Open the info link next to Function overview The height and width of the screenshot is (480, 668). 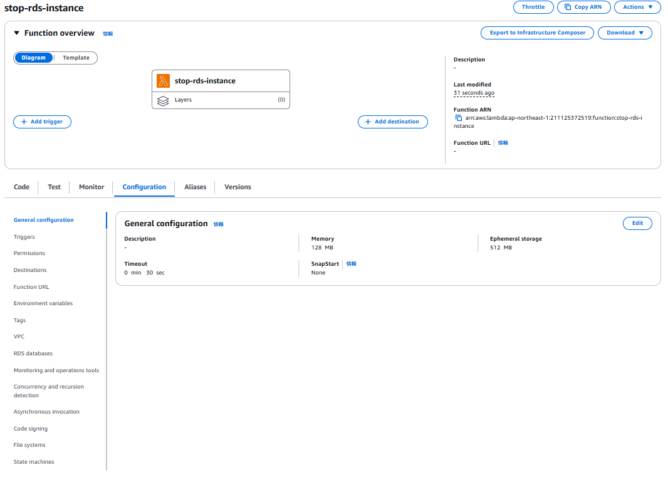[108, 34]
